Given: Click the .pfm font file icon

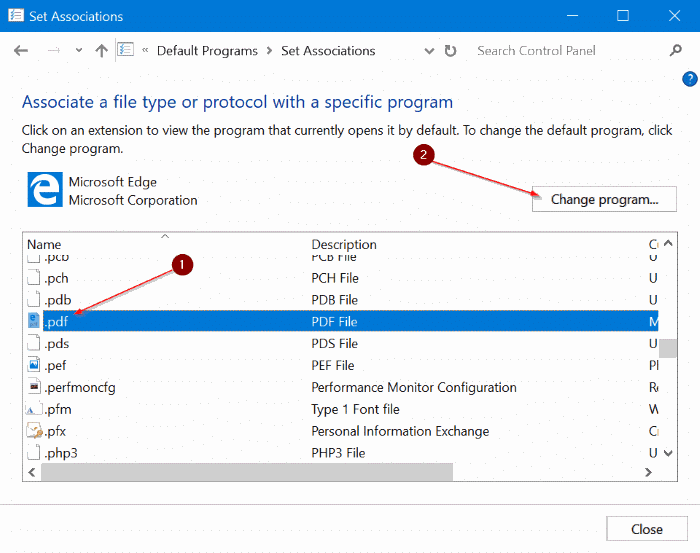Looking at the screenshot, I should click(33, 409).
